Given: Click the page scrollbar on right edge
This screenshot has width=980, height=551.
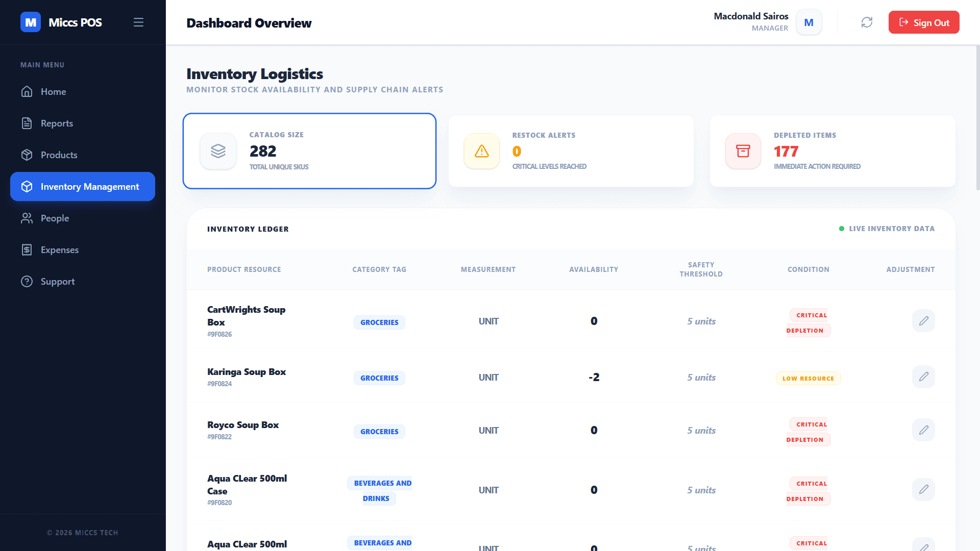Looking at the screenshot, I should point(977,117).
